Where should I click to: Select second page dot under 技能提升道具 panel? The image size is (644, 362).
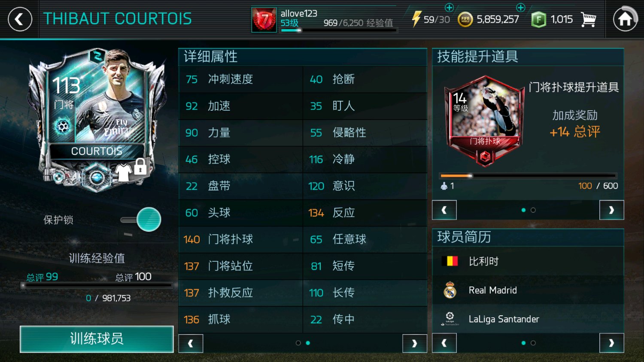click(x=533, y=210)
